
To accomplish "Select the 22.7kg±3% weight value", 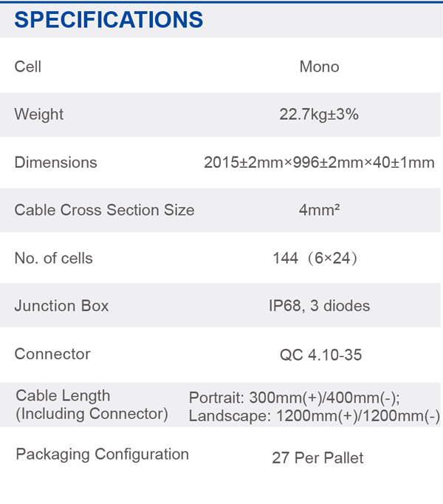I will tap(319, 115).
